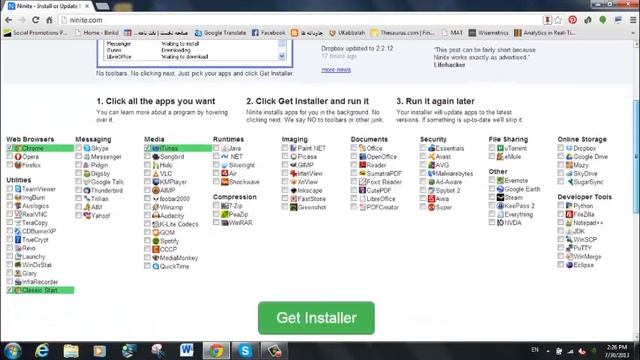Viewport: 640px width, 360px height.
Task: Check the Google Drive checkbox
Action: (561, 157)
